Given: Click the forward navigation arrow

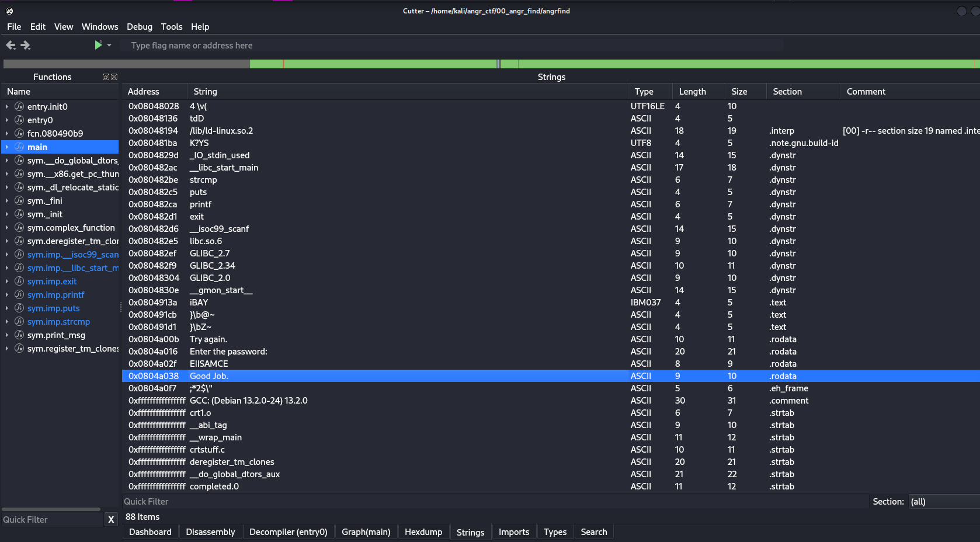Looking at the screenshot, I should tap(26, 45).
